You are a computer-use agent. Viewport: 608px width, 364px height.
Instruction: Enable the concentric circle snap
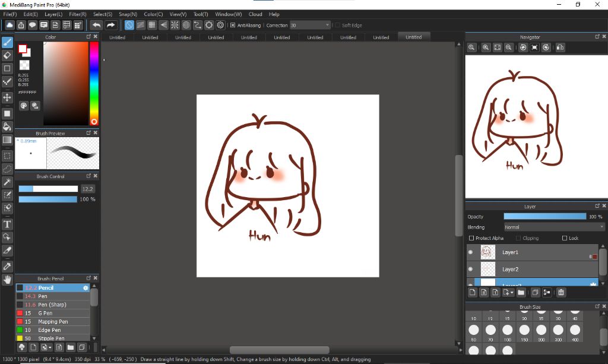point(186,25)
